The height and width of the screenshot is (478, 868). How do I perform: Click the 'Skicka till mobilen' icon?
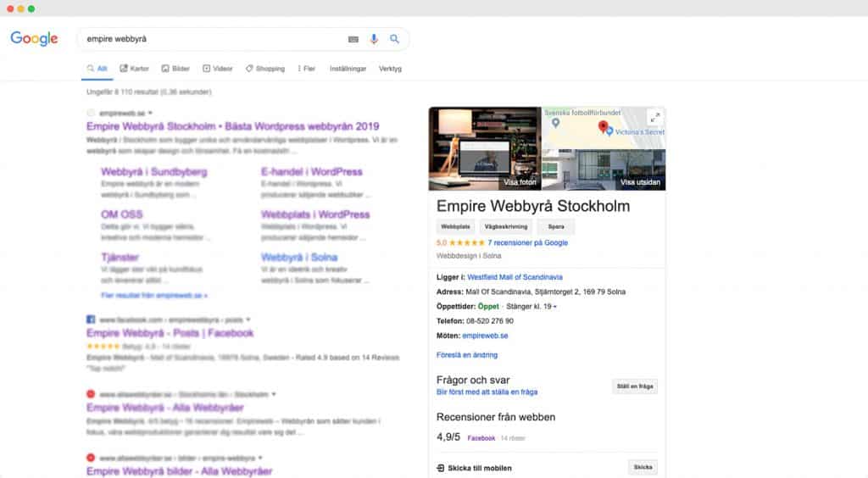coord(441,468)
